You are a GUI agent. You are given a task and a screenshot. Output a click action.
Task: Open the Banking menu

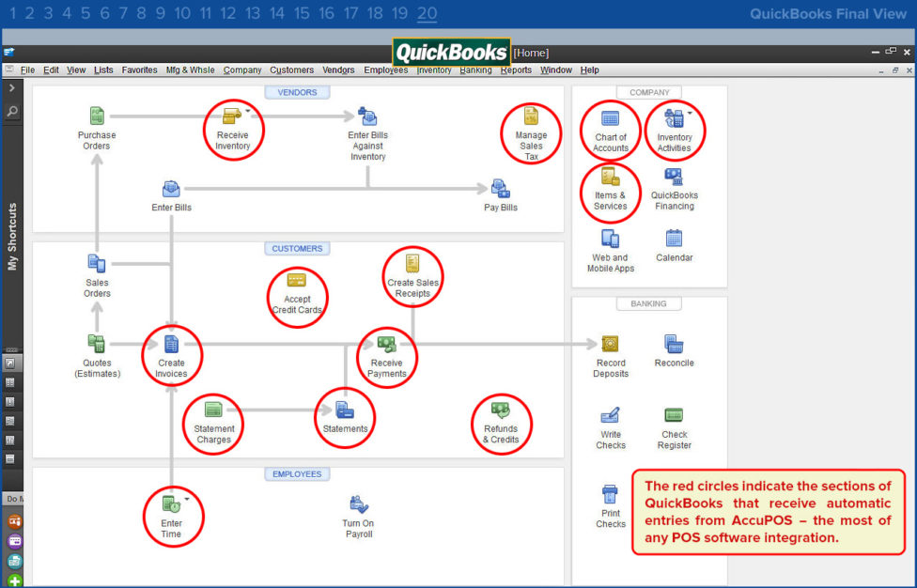tap(475, 70)
